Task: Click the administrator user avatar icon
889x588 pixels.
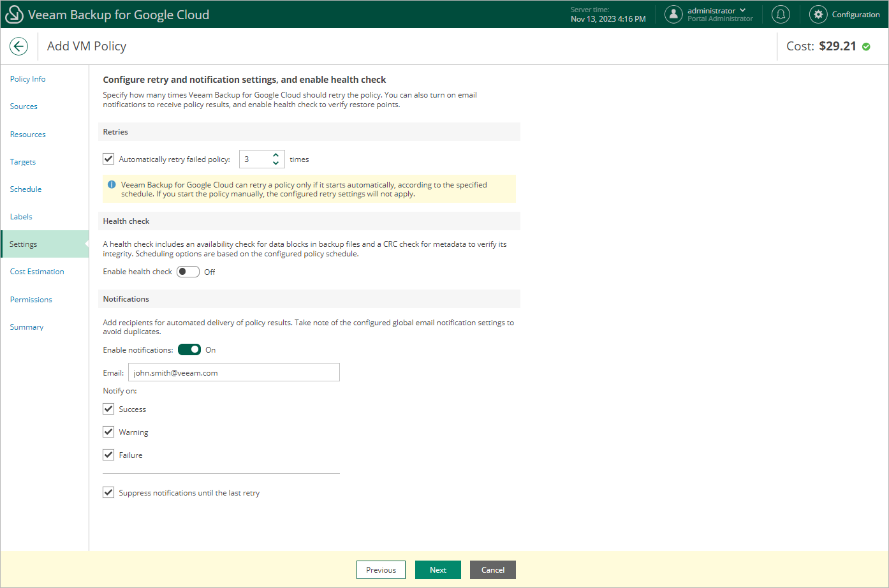Action: click(673, 14)
